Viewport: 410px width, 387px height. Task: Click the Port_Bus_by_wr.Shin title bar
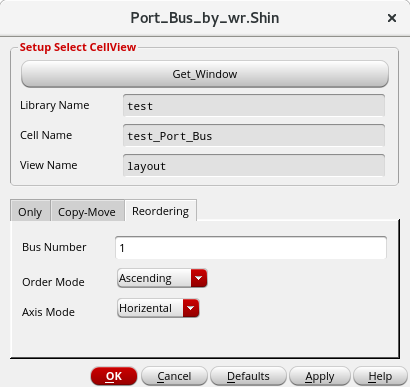(205, 18)
